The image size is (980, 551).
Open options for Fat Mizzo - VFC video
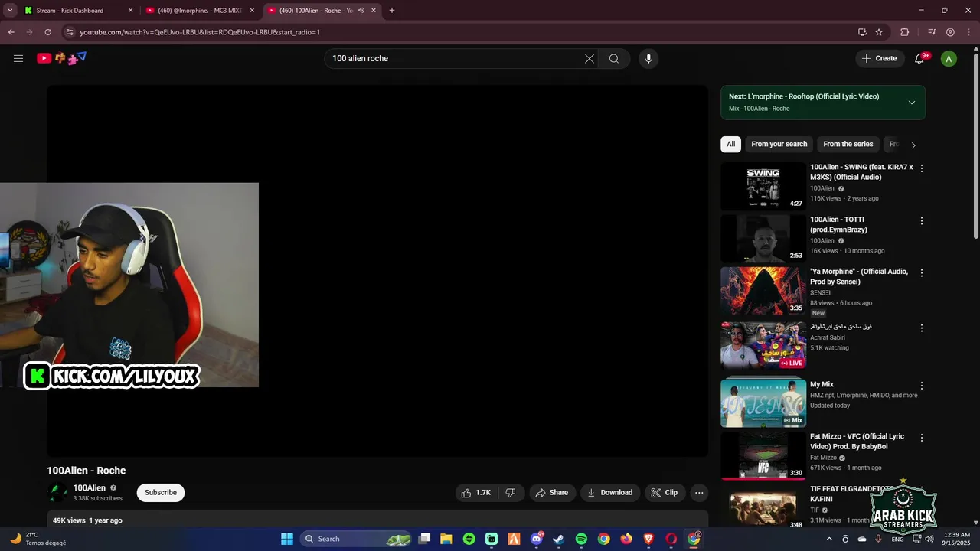tap(922, 439)
